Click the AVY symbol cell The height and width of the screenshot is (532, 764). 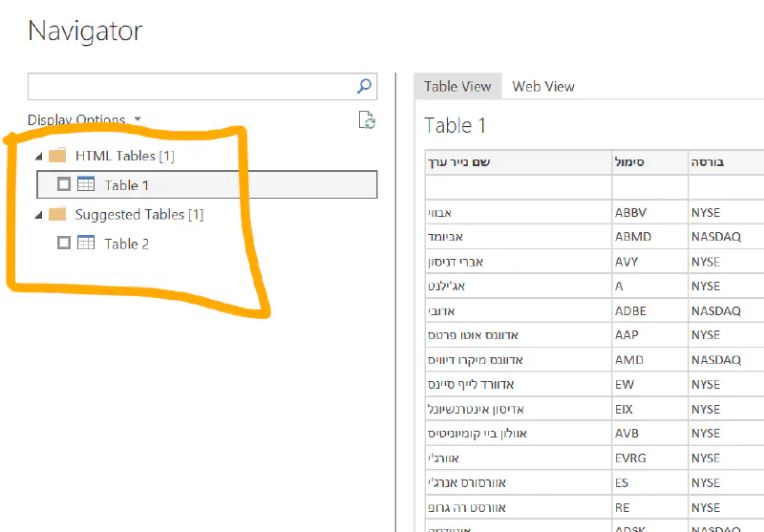coord(650,262)
